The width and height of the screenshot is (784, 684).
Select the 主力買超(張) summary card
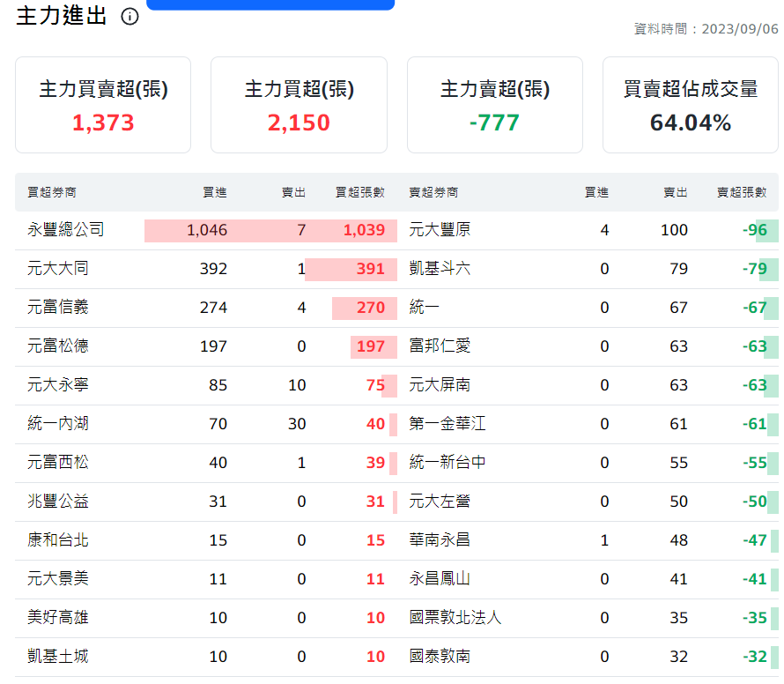point(299,105)
